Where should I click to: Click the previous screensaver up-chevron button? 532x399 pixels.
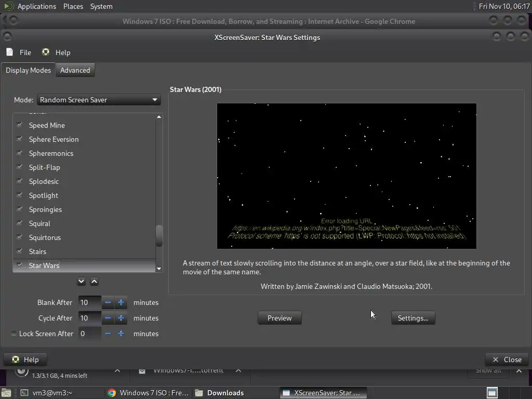click(95, 281)
